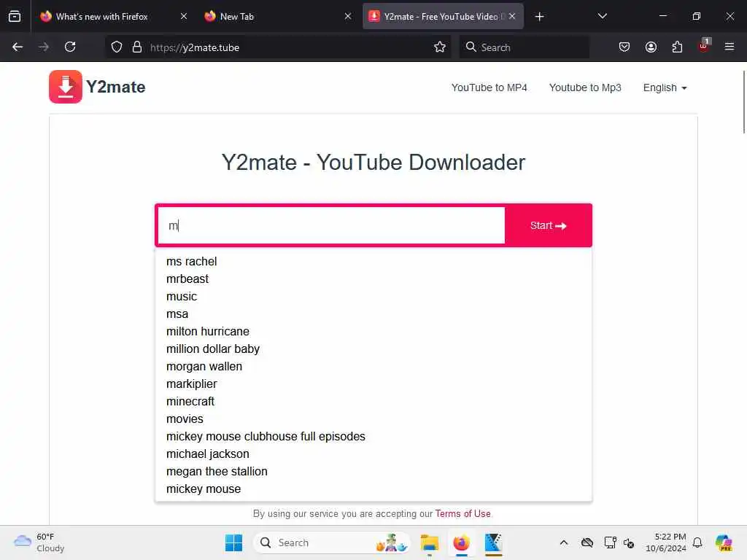The image size is (747, 560).
Task: Pick 'music' from suggestions
Action: (x=373, y=297)
